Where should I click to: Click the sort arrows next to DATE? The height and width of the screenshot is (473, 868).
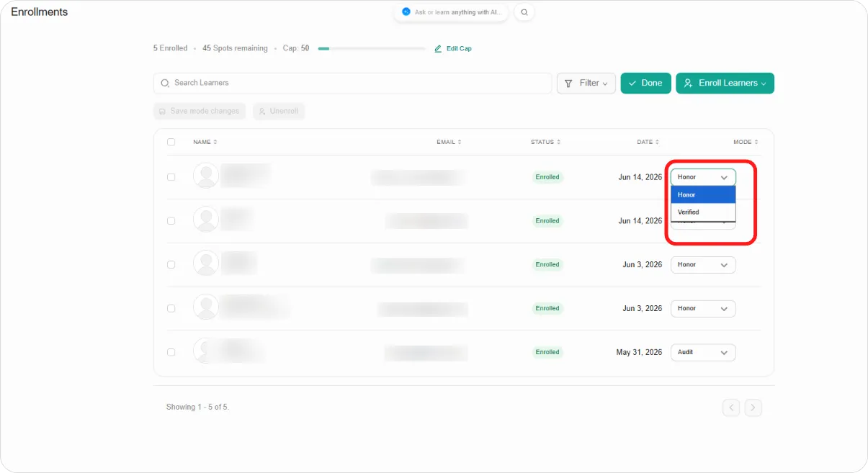(657, 143)
